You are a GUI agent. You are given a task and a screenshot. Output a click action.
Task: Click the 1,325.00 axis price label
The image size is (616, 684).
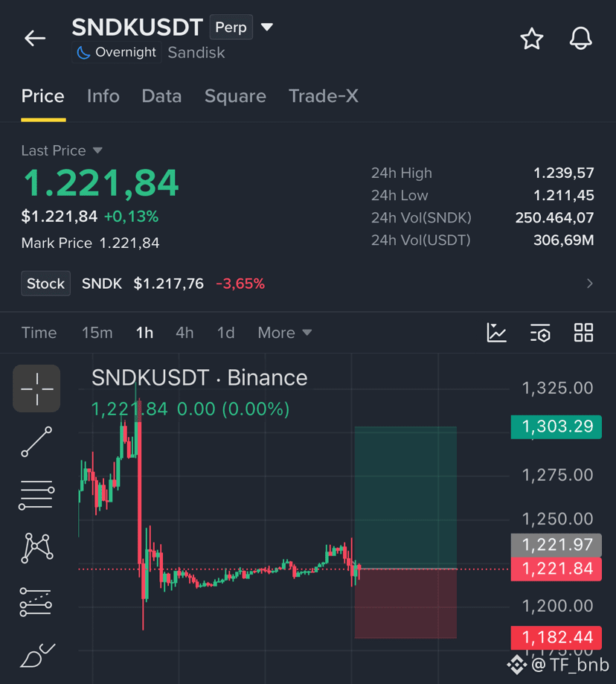point(557,389)
